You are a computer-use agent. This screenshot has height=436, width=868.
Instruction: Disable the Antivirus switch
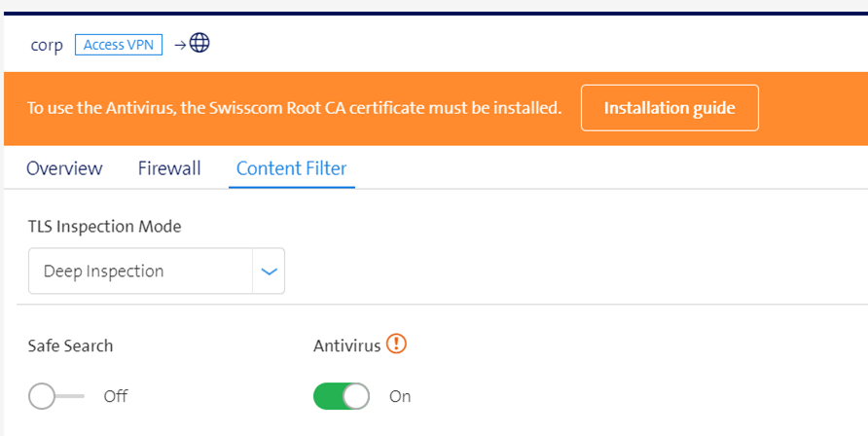click(342, 396)
